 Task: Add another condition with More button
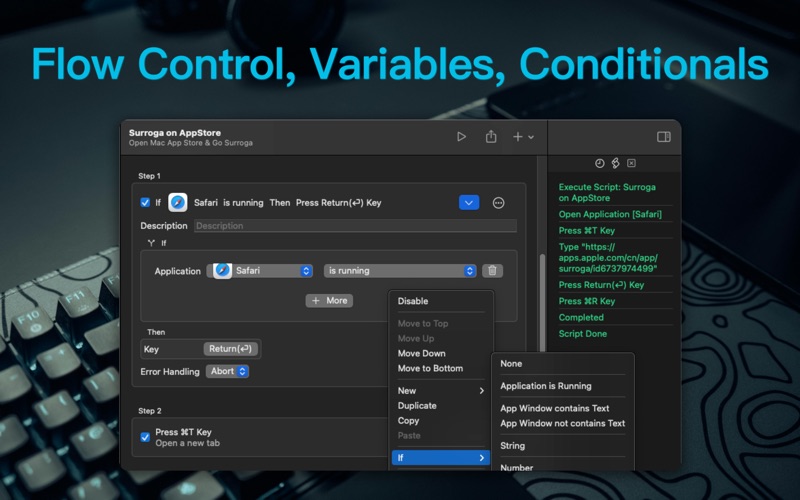pyautogui.click(x=329, y=301)
